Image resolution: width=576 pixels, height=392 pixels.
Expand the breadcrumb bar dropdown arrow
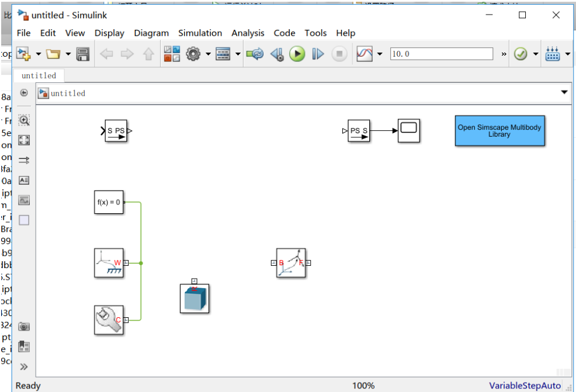tap(564, 92)
